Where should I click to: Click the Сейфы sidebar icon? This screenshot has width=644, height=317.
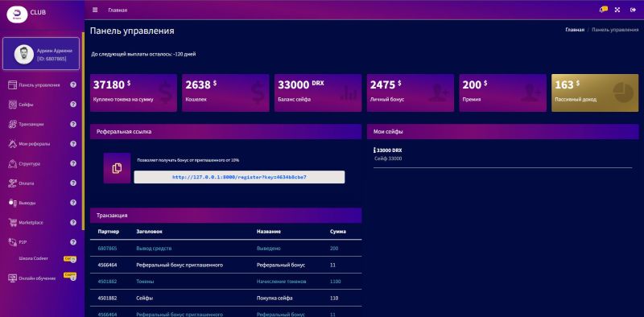[x=12, y=105]
